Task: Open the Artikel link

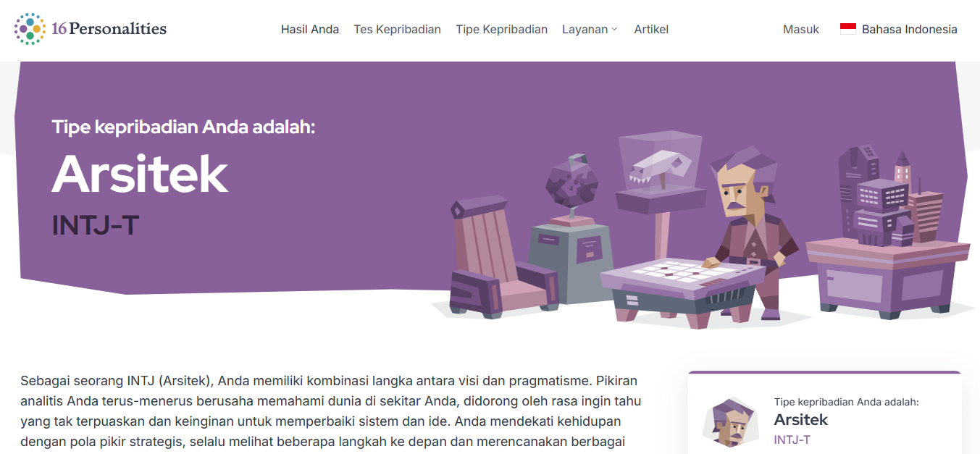Action: 651,29
